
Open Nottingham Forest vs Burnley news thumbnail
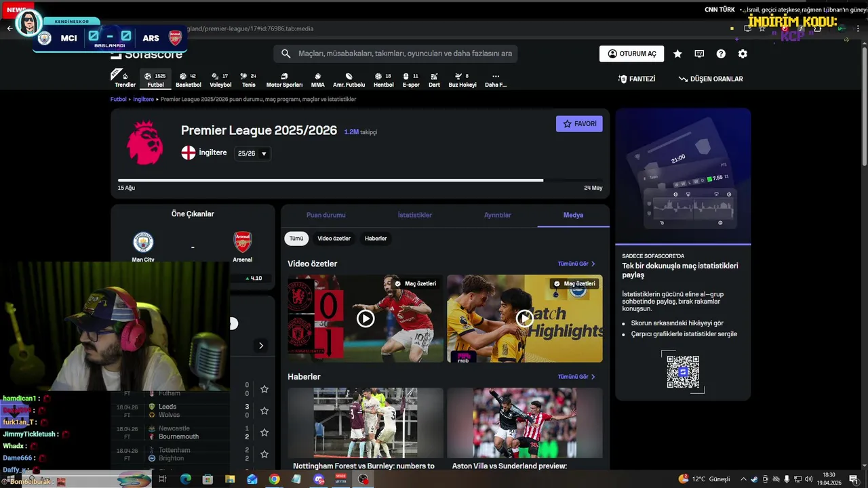[x=366, y=423]
